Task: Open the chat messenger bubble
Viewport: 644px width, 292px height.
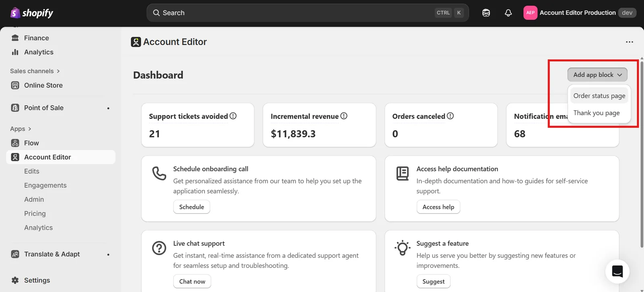Action: [617, 271]
